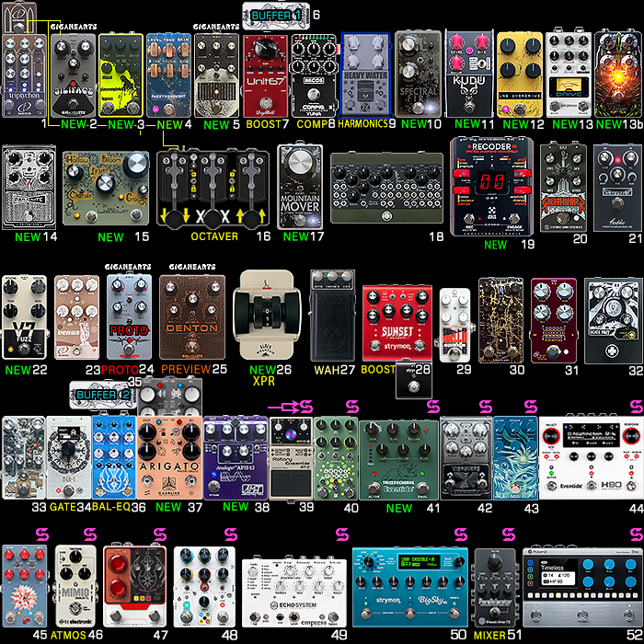Screen dimensions: 644x644
Task: Click the pink stereo S icon above the Boss Rotary Ensemble pedal
Action: pyautogui.click(x=306, y=407)
